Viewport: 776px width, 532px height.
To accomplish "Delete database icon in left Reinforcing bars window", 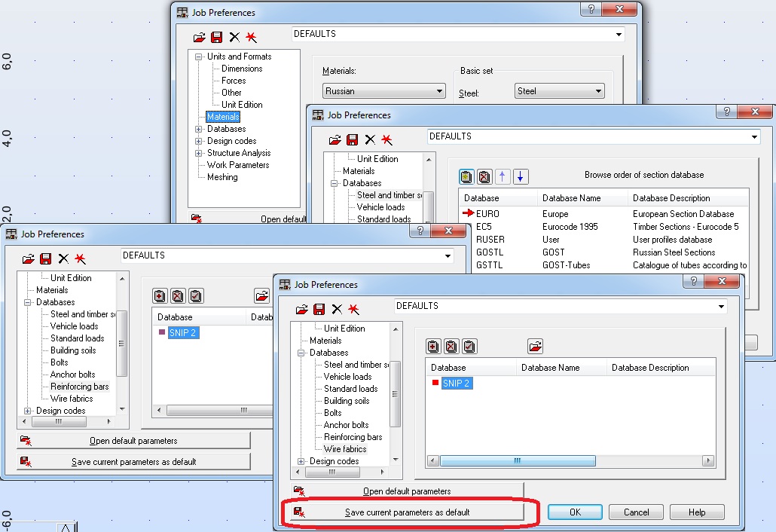I will tap(178, 296).
